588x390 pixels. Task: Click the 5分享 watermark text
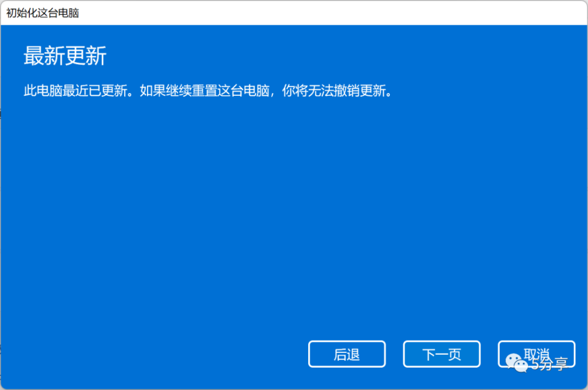tap(549, 364)
